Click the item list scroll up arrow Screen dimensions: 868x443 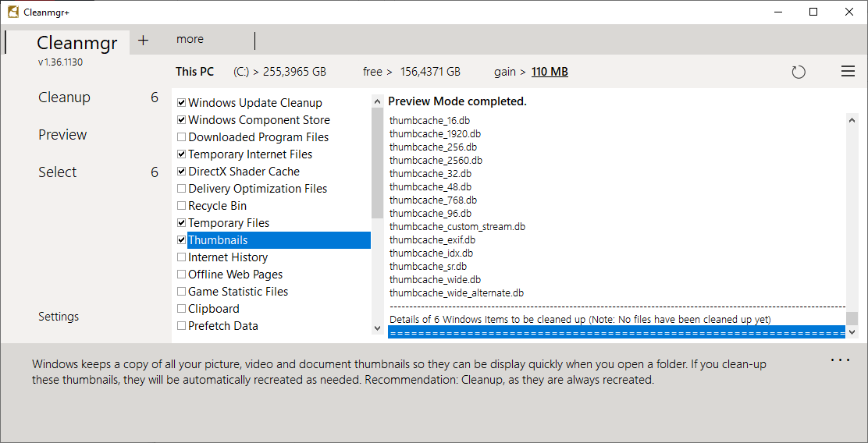377,101
